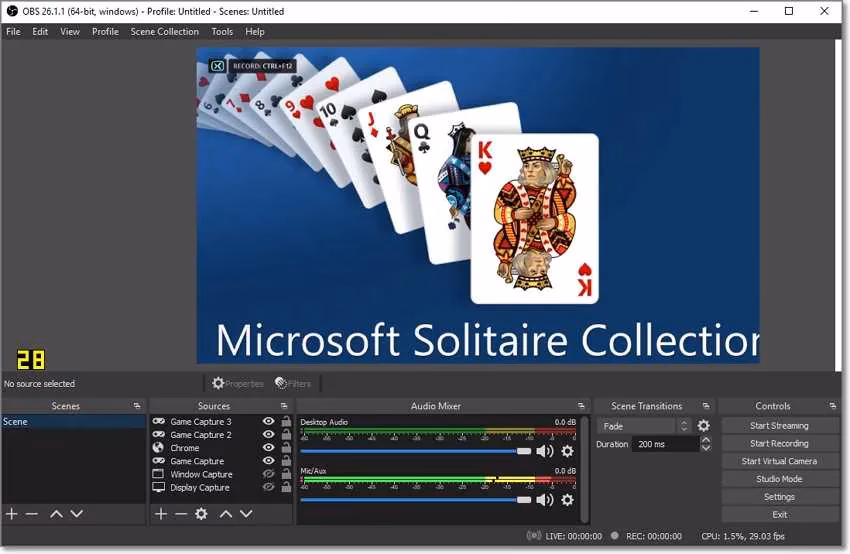850x554 pixels.
Task: Show Display Capture using its eye icon
Action: click(x=268, y=487)
